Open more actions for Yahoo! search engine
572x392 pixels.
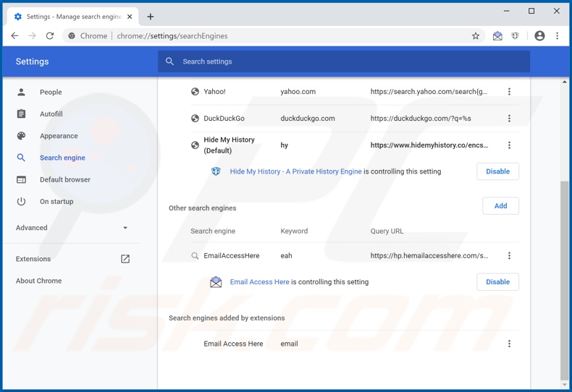pos(509,92)
